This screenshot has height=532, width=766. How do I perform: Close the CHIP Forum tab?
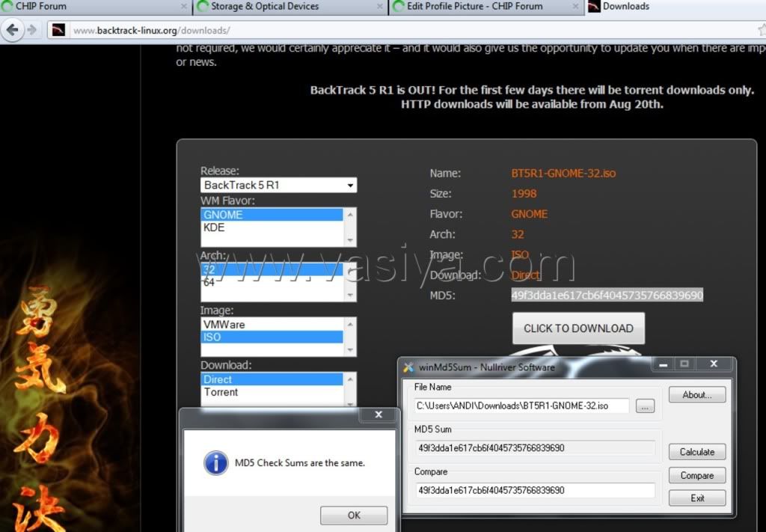pyautogui.click(x=184, y=6)
